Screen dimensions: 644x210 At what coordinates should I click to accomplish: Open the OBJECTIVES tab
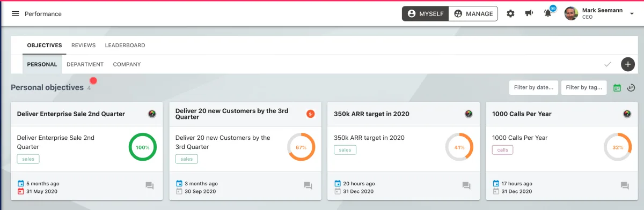(45, 46)
